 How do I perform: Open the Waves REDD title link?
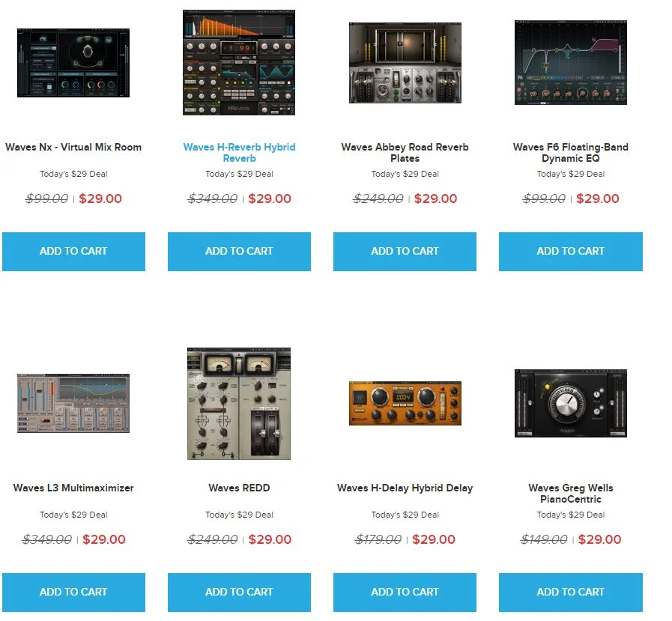239,488
